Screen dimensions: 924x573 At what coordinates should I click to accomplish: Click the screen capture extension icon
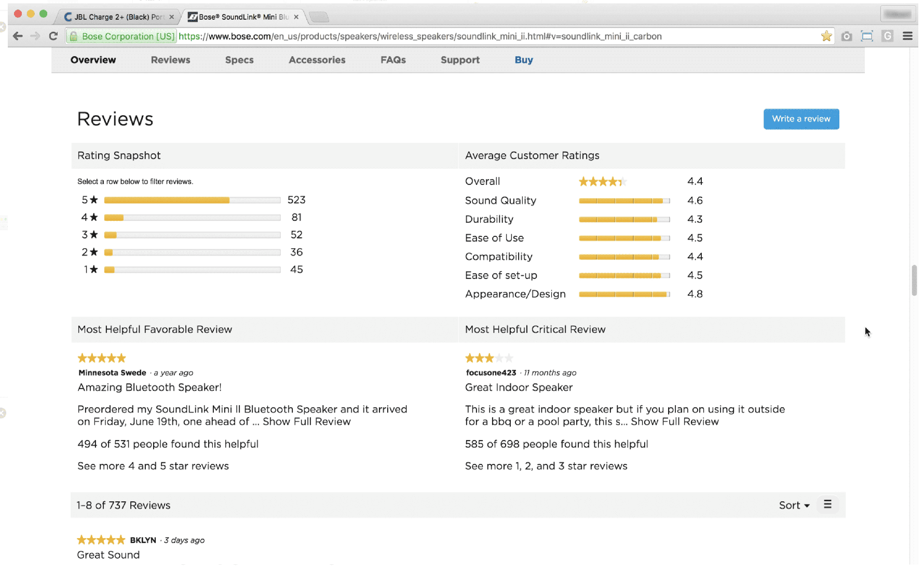867,36
